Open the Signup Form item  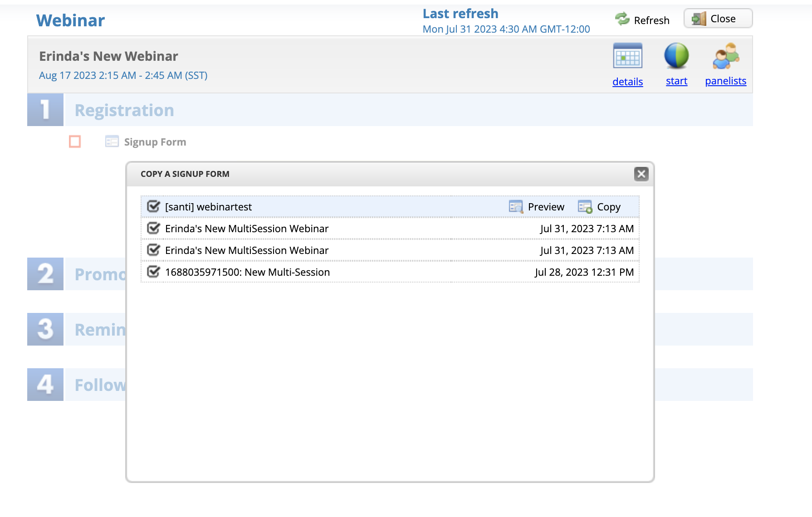(x=155, y=142)
